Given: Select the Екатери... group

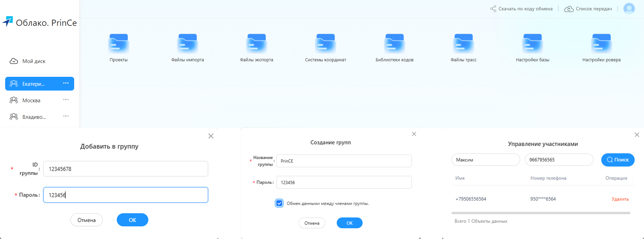Looking at the screenshot, I should coord(40,84).
